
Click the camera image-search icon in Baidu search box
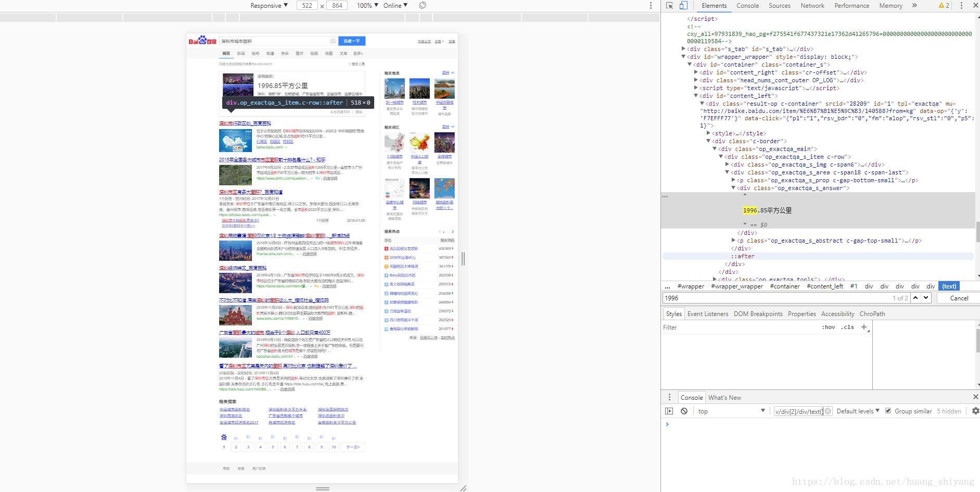(x=333, y=41)
